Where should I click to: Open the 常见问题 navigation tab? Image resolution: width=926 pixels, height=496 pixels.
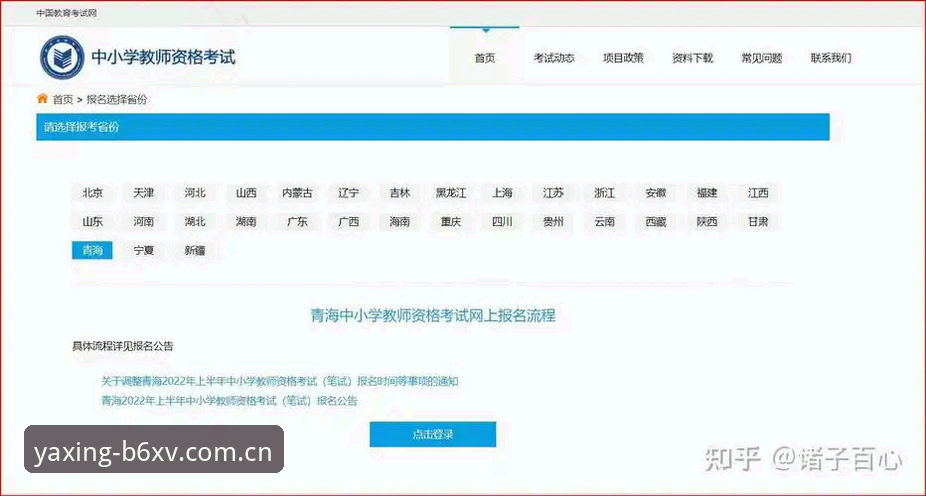point(762,58)
